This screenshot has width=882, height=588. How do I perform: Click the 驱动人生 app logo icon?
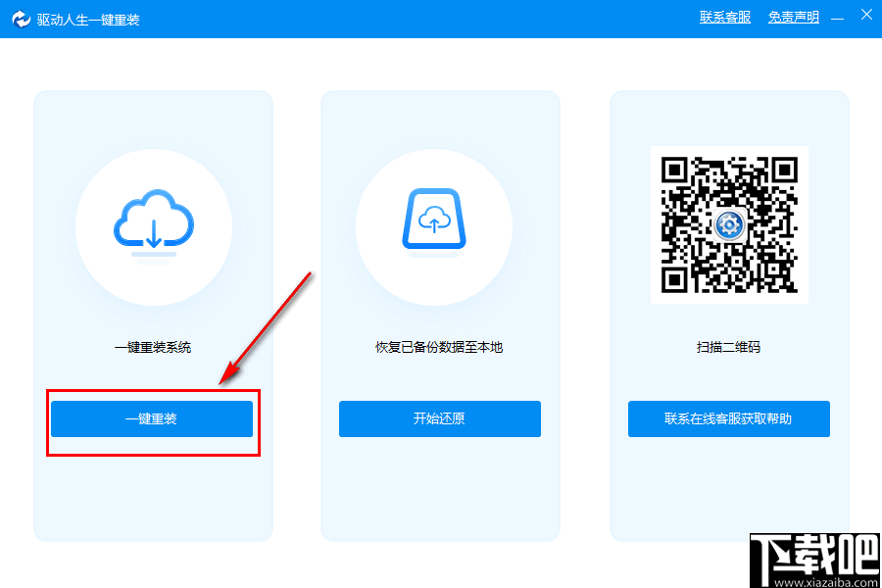point(22,20)
